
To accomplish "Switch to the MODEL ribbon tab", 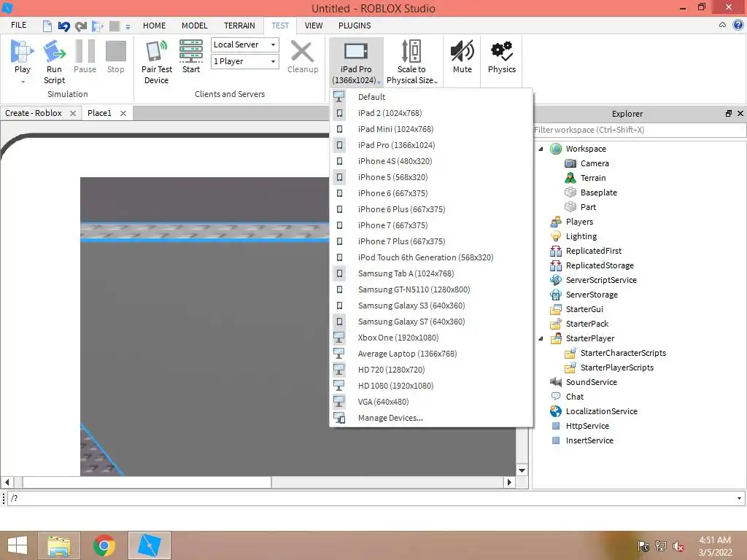I will [x=194, y=26].
